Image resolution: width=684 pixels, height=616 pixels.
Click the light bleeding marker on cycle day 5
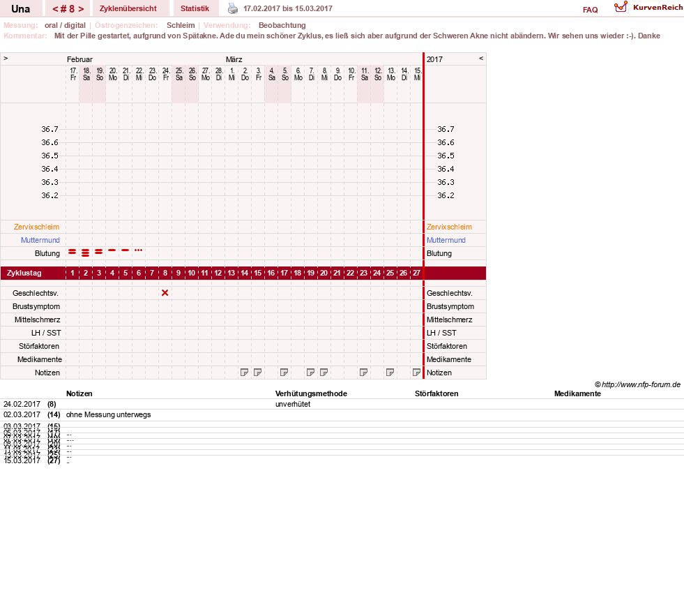click(x=126, y=250)
